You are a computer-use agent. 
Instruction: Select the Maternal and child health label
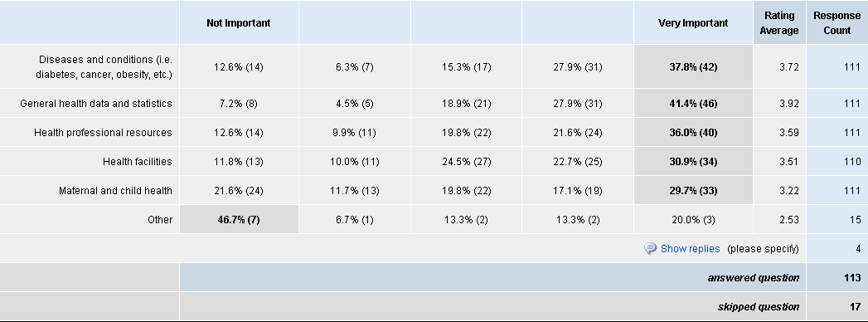click(x=115, y=191)
